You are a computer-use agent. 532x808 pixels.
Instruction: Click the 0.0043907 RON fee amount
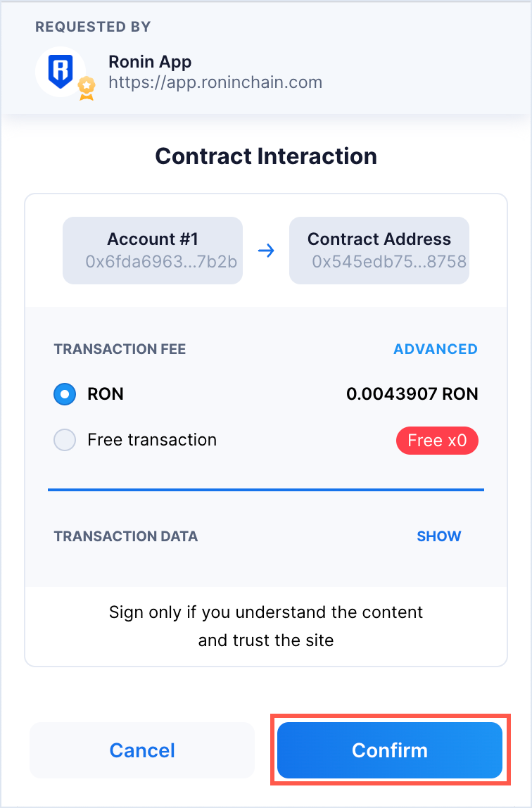(x=412, y=394)
